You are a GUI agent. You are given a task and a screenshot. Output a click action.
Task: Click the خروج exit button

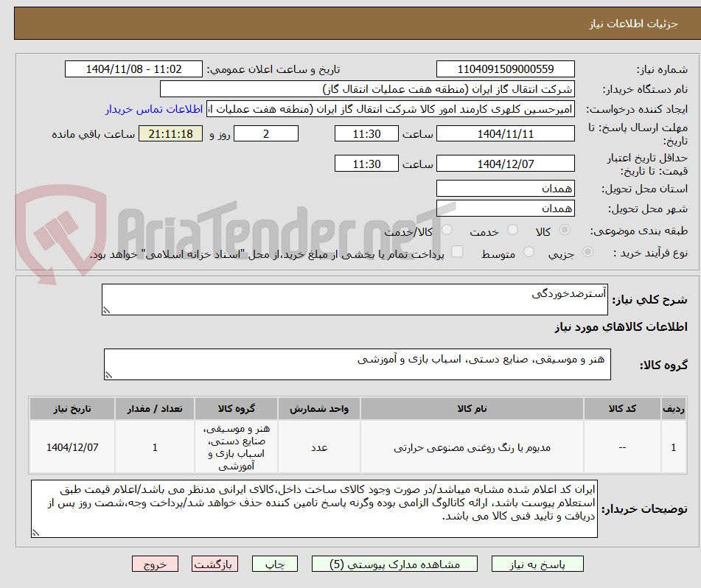point(155,564)
